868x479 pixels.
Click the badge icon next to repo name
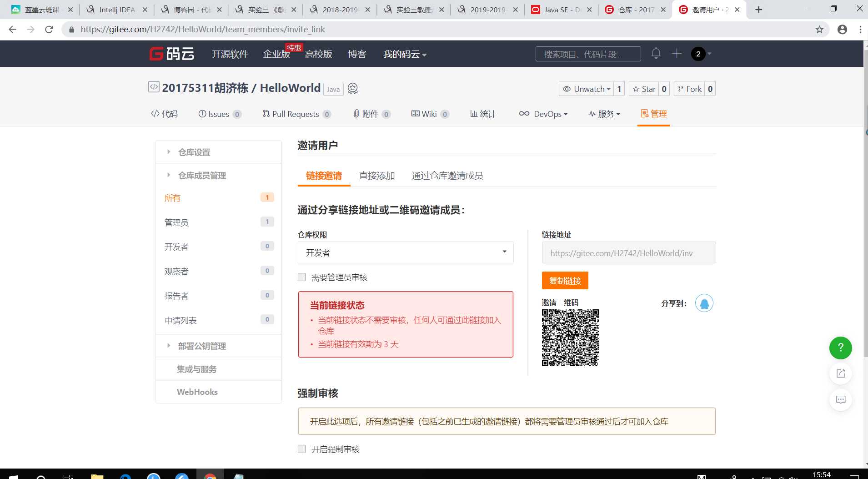(352, 88)
